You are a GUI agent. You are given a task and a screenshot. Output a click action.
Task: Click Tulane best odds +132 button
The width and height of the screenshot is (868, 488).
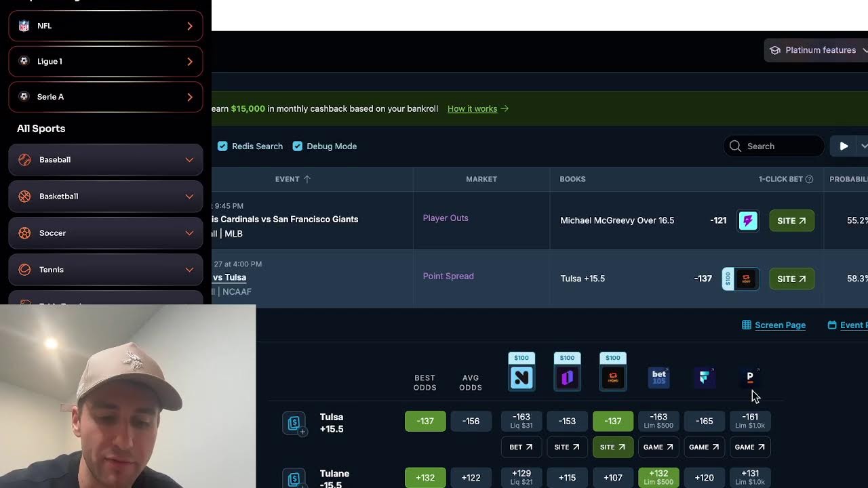(x=425, y=477)
